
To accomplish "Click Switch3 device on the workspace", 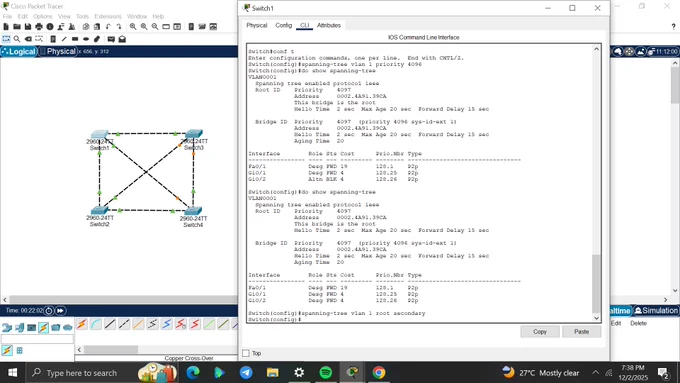I will [x=194, y=134].
